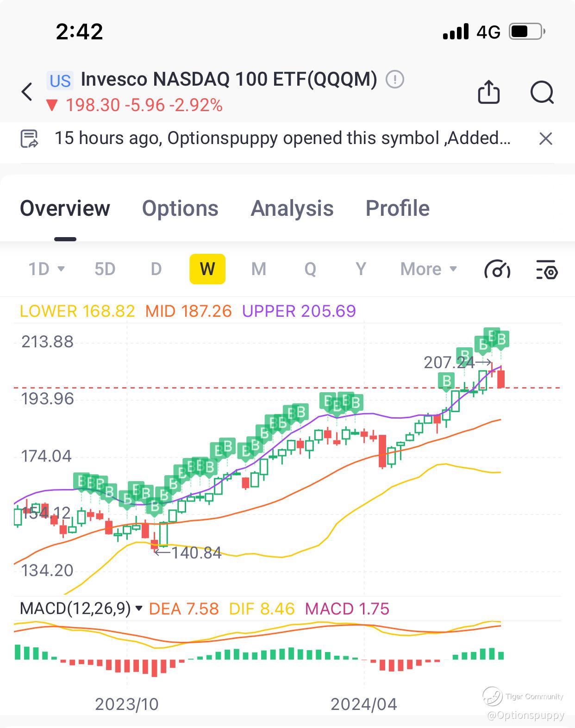Tap the MACD 1.75 value

pyautogui.click(x=347, y=609)
